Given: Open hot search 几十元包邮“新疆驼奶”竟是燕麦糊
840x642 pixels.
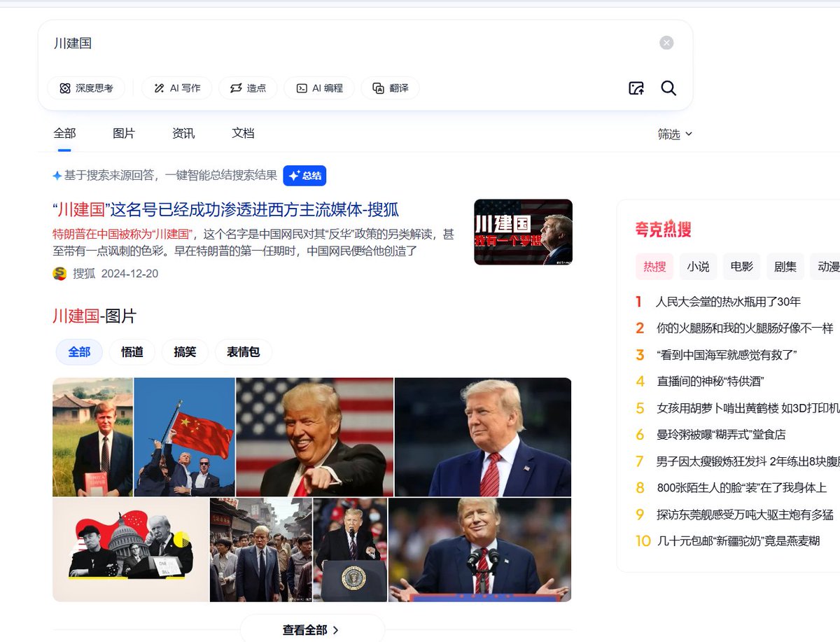Looking at the screenshot, I should click(738, 541).
